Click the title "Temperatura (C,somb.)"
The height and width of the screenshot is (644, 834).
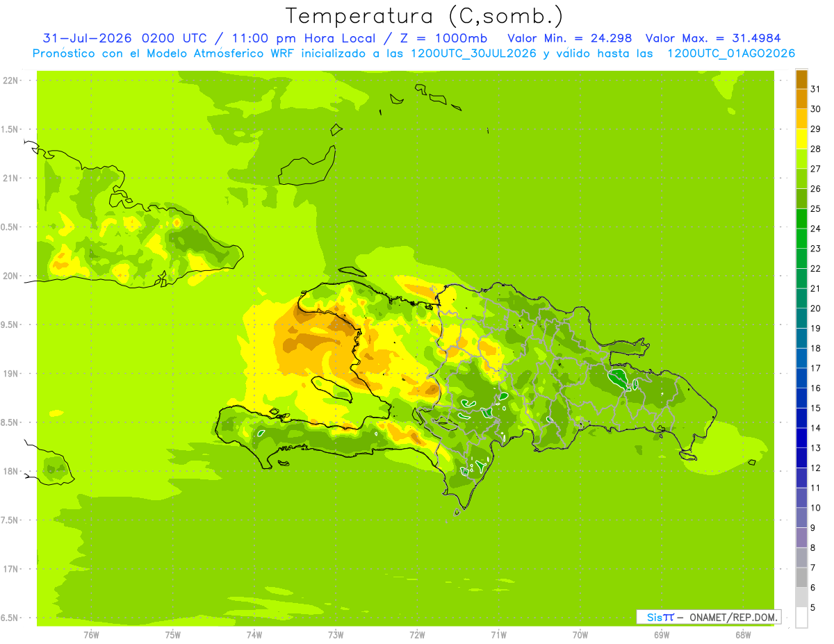coord(425,16)
